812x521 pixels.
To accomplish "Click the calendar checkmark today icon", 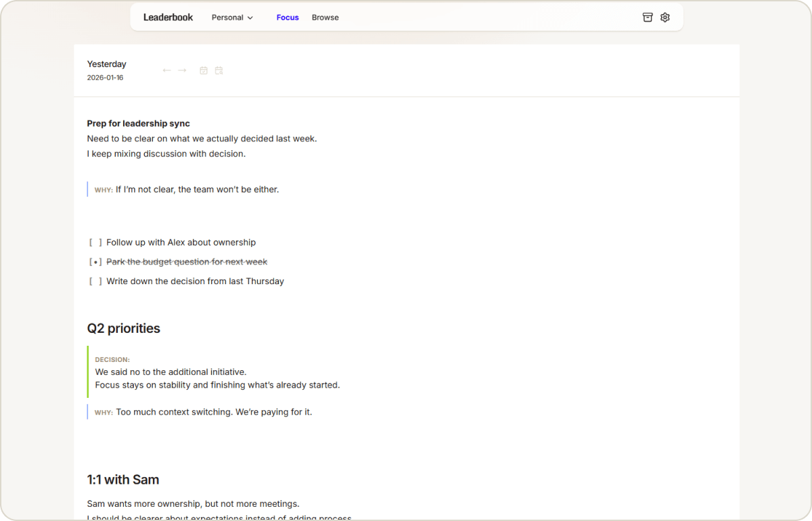I will click(204, 70).
